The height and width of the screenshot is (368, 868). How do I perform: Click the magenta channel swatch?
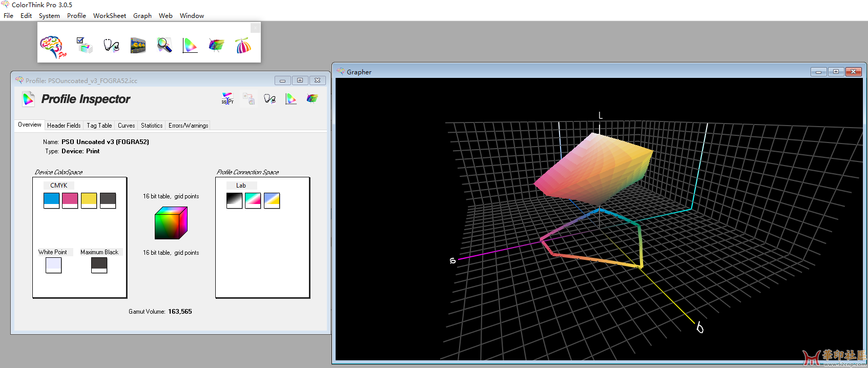(x=70, y=200)
